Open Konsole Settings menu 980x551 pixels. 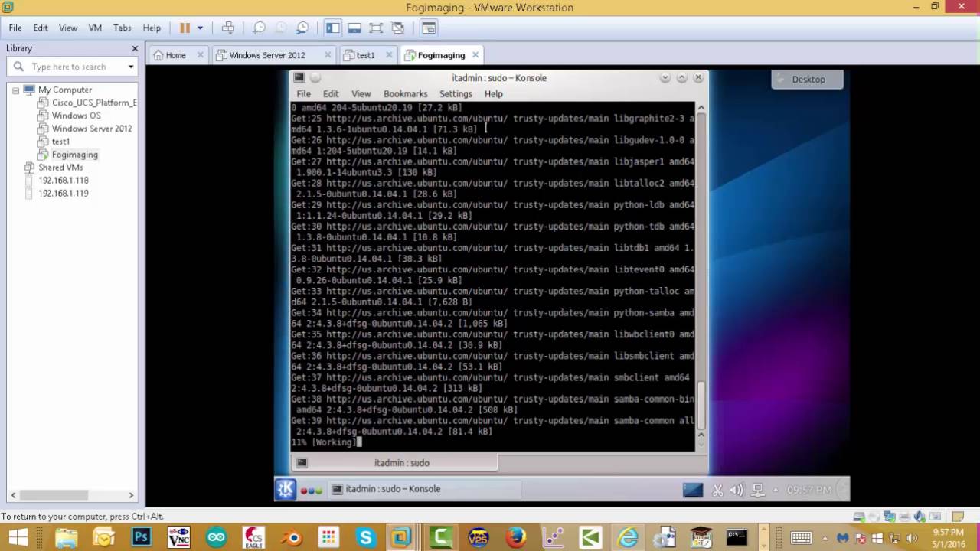[x=456, y=93]
